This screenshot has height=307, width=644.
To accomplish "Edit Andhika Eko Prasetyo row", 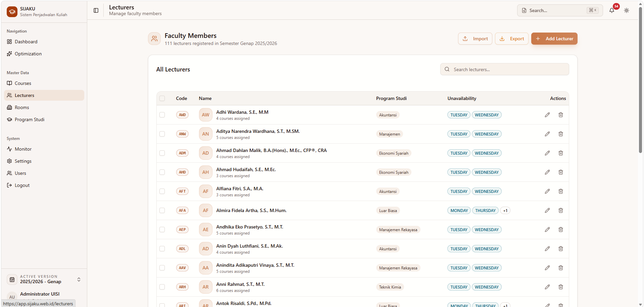I will pos(547,229).
